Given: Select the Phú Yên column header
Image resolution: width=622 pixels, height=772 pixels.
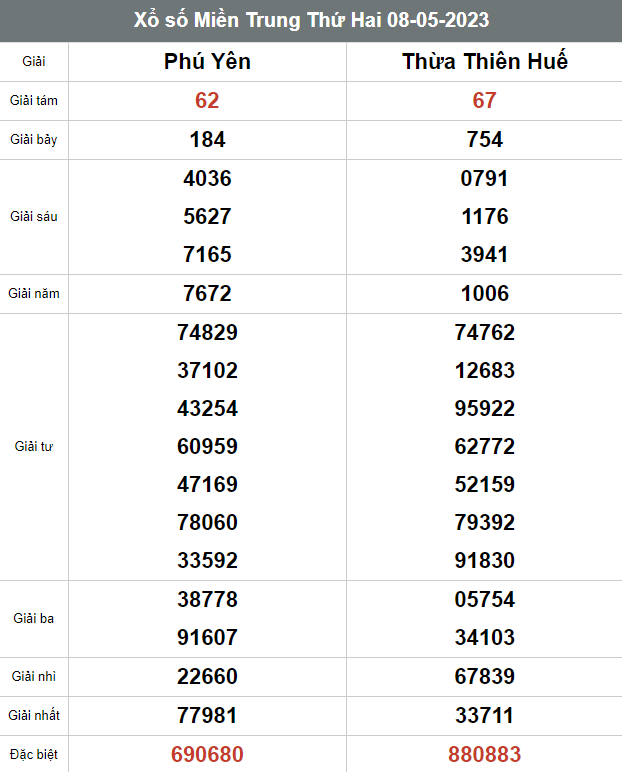Looking at the screenshot, I should click(x=207, y=62).
